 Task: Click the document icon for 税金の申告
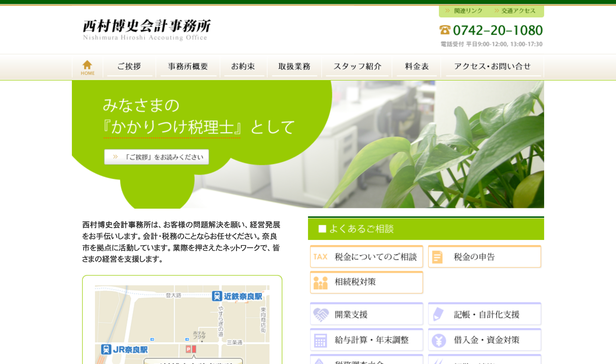(437, 257)
